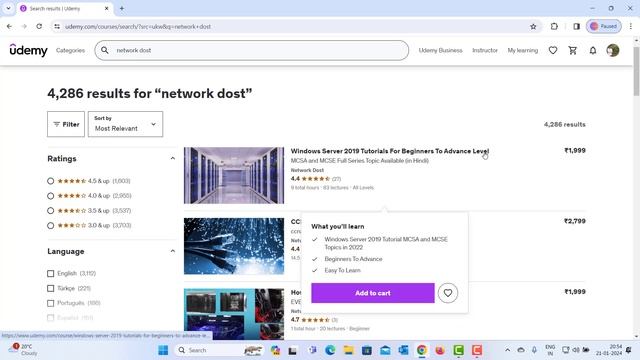This screenshot has width=640, height=360.
Task: Go to My learning
Action: [522, 50]
